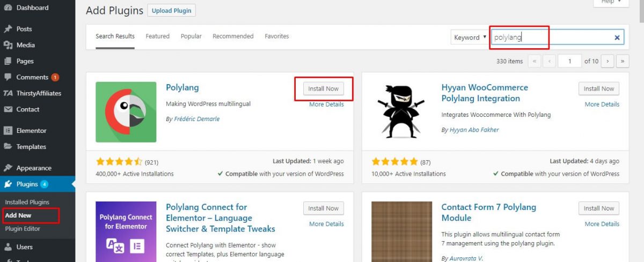Screen dimensions: 644x262
Task: Click the Dashboard gauge icon in sidebar
Action: (x=8, y=8)
